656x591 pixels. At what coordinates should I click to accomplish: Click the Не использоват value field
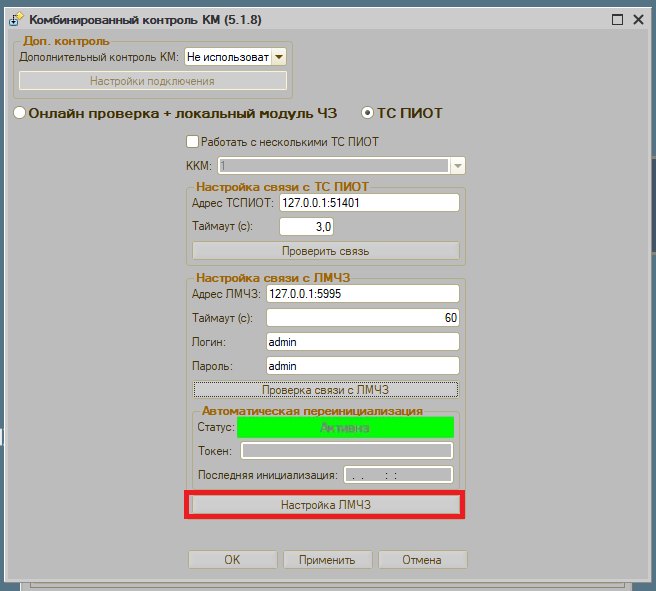pos(228,57)
